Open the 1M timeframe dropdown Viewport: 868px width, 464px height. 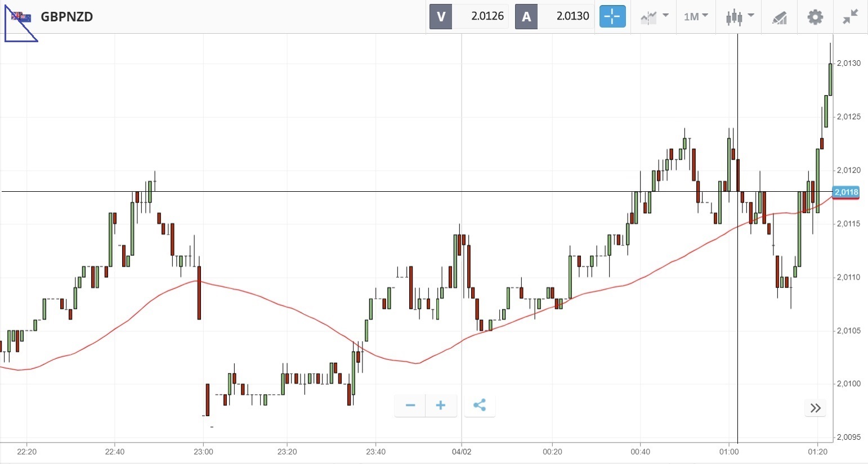click(x=696, y=17)
